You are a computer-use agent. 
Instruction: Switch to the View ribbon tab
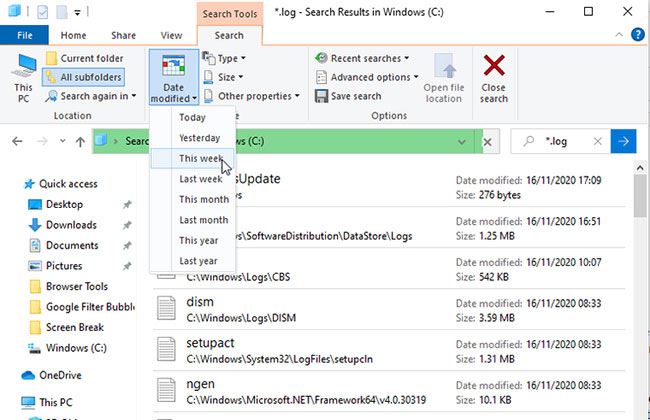[171, 35]
